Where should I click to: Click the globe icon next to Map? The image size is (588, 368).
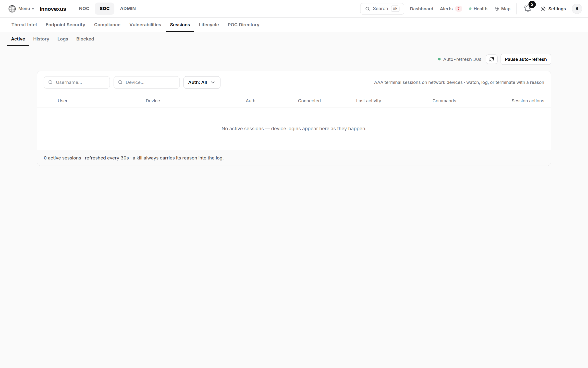pos(496,9)
